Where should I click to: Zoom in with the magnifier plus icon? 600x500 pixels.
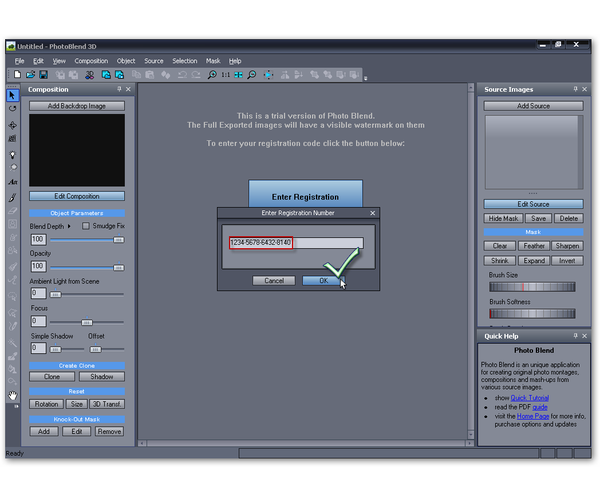[212, 75]
